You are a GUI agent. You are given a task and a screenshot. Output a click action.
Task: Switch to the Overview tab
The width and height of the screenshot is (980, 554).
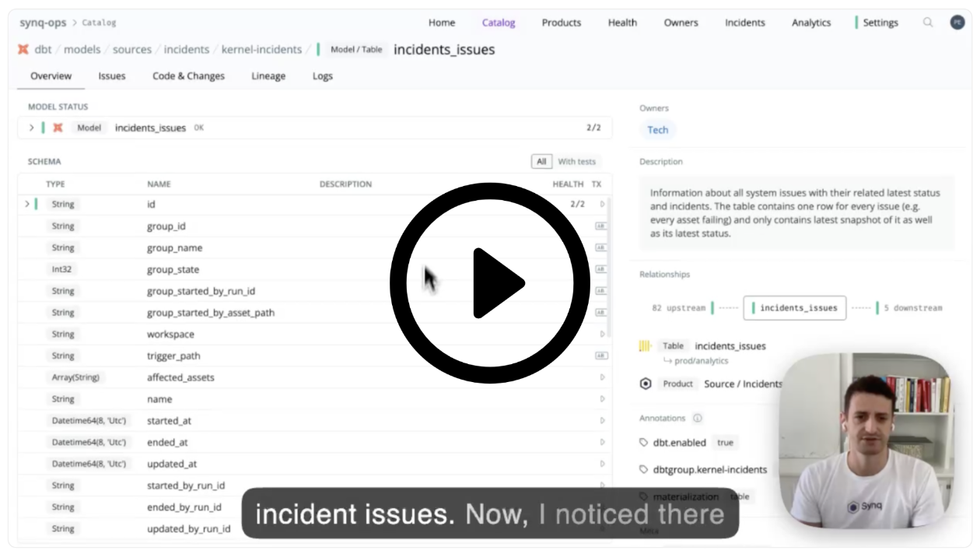(51, 75)
